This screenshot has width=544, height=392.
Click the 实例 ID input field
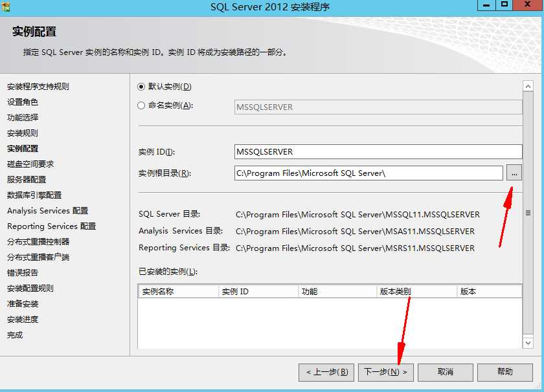[378, 152]
